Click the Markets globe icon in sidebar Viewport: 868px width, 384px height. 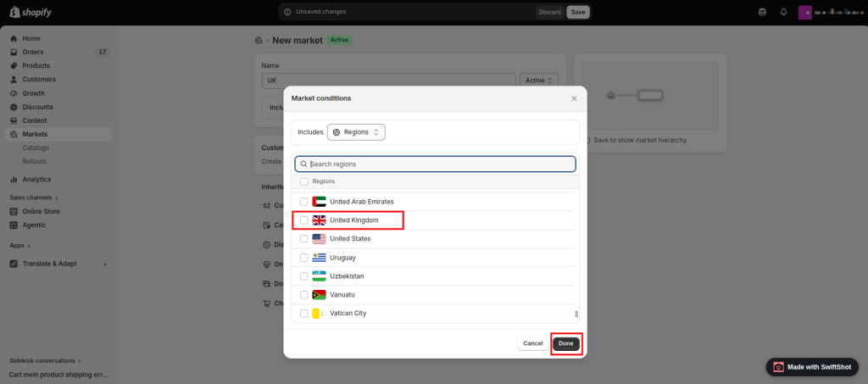click(x=14, y=134)
